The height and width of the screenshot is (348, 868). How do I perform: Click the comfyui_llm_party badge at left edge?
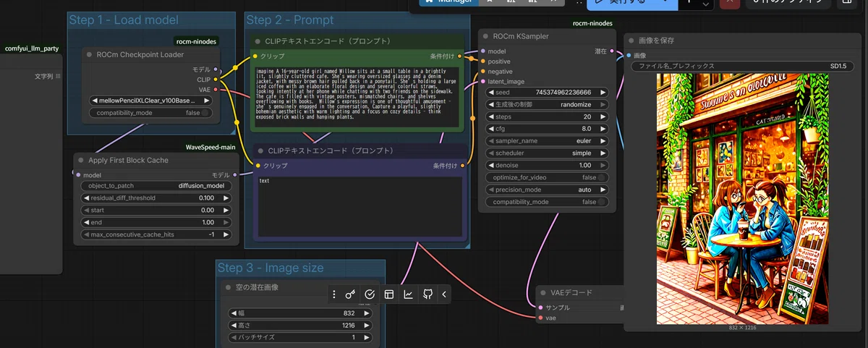click(32, 49)
